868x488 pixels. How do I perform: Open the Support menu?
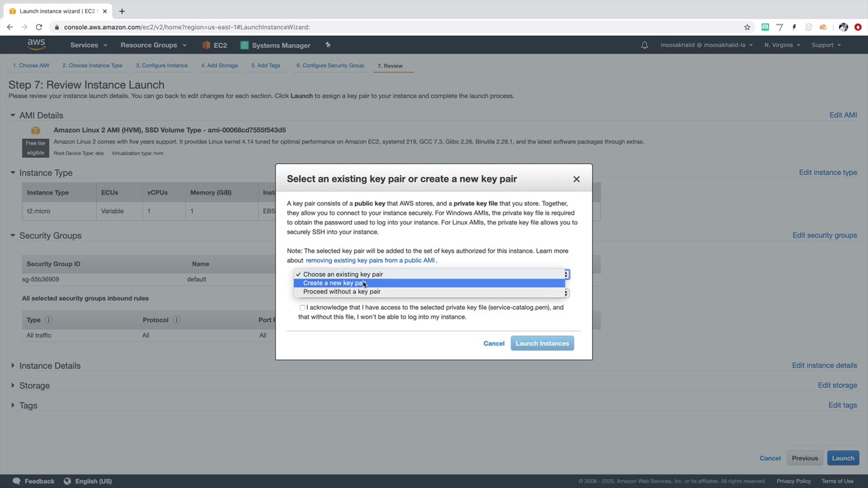(x=826, y=45)
